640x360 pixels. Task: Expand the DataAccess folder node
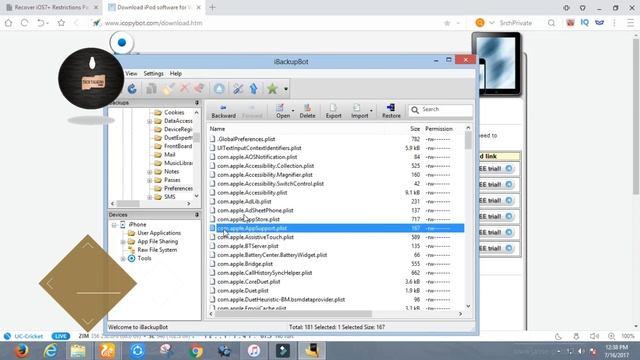tap(149, 121)
